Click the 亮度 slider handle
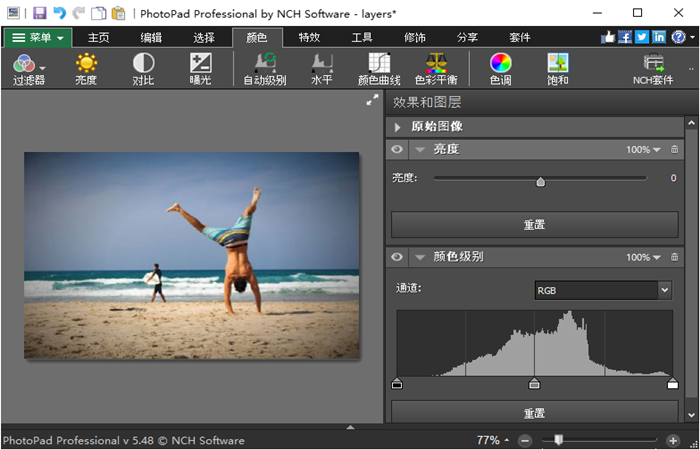 [x=540, y=181]
